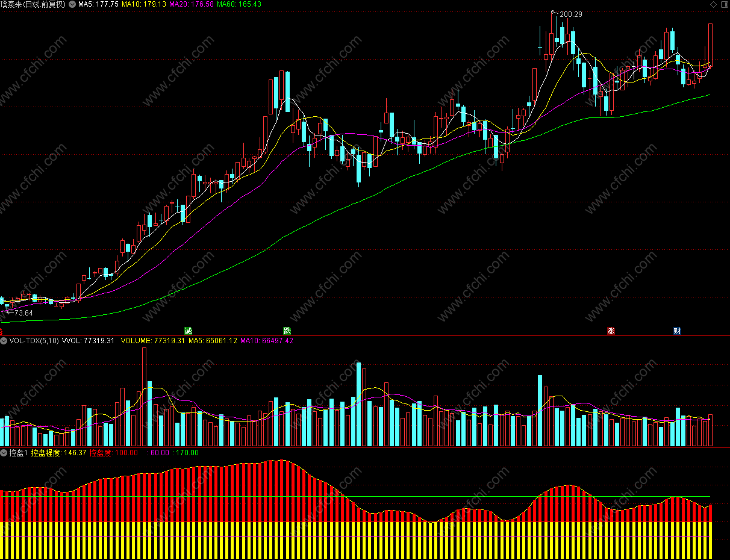This screenshot has height=560, width=730.
Task: Open the 控盘1 indicator dropdown arrow
Action: [4, 453]
